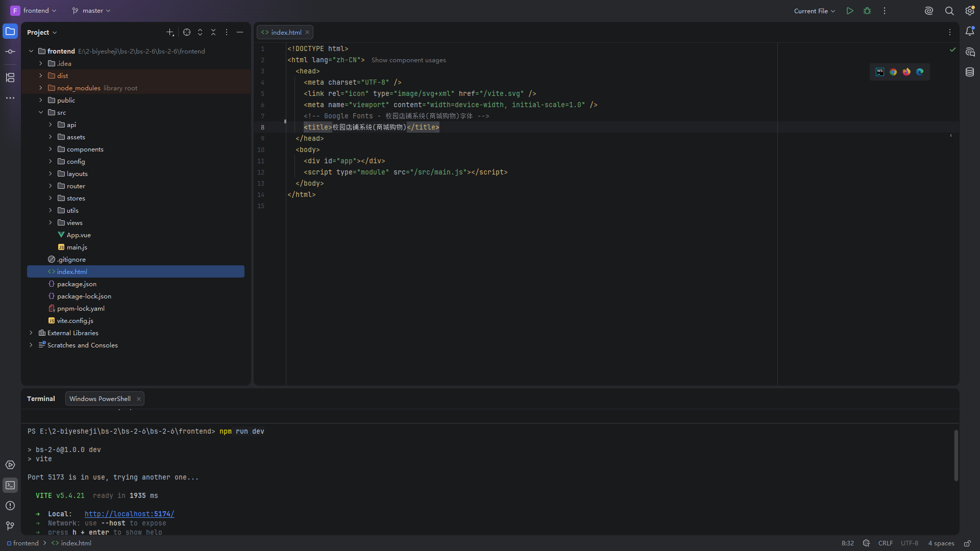Expand selected nodes in Project tree
Viewport: 980px width, 551px height.
coord(200,32)
